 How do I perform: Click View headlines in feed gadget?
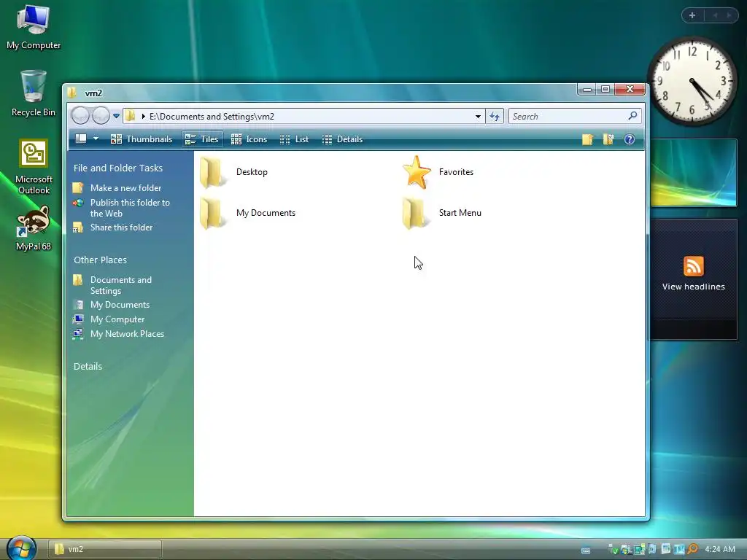693,287
